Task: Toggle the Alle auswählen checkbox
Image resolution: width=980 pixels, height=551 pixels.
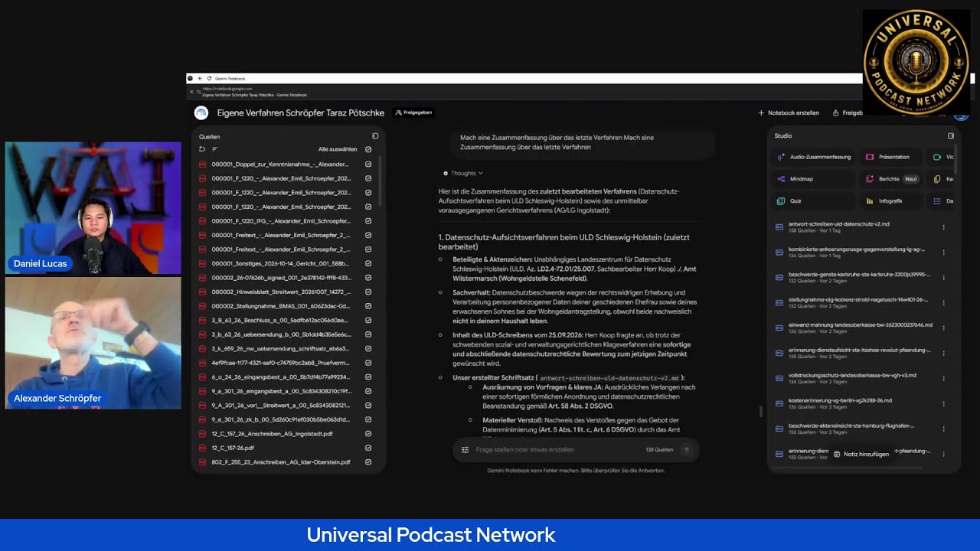Action: tap(368, 149)
